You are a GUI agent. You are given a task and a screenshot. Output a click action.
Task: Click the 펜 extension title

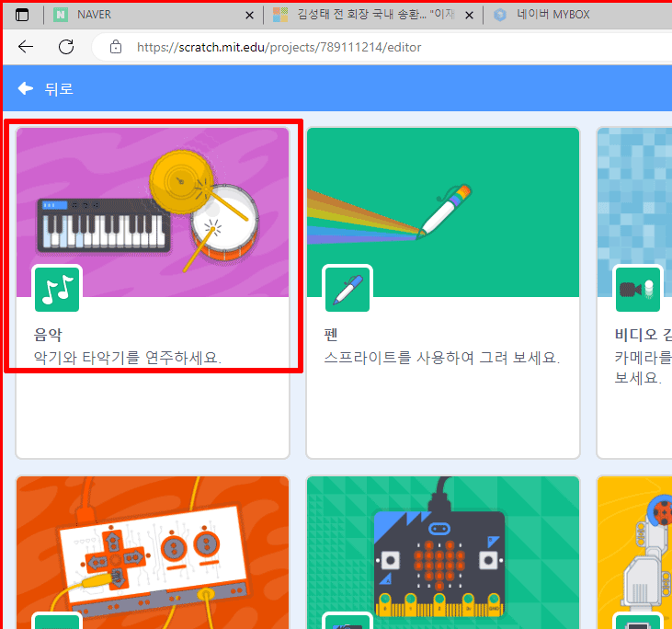(330, 335)
